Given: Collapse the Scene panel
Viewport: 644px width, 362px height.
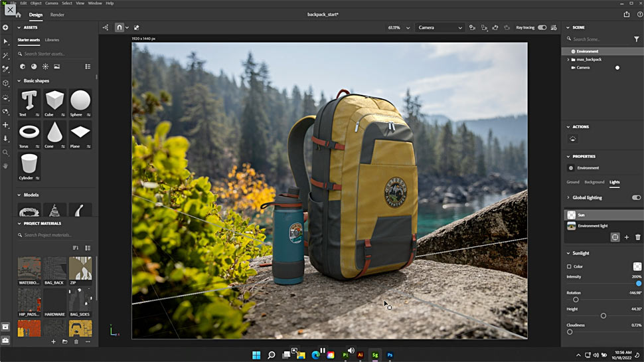Looking at the screenshot, I should click(x=568, y=27).
